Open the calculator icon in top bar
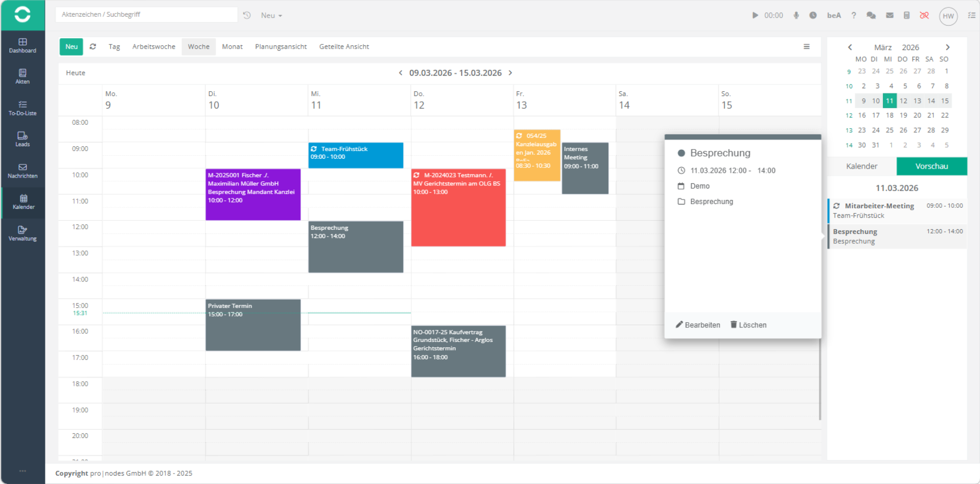This screenshot has width=980, height=484. point(907,15)
